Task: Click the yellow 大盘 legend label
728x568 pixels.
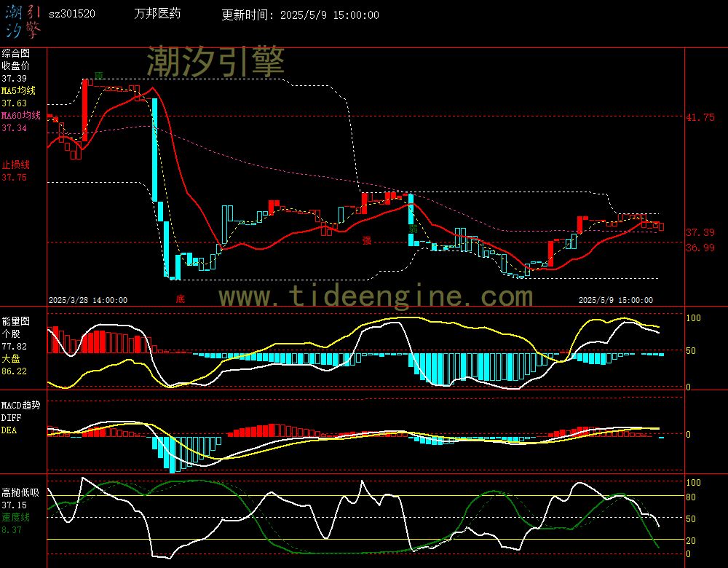Action: coord(11,358)
